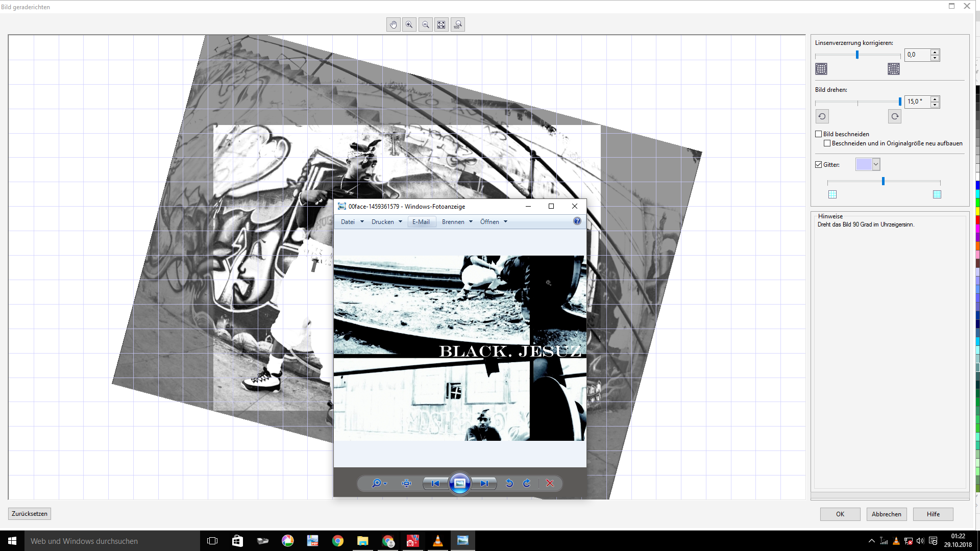Enable Bild beschneiden checkbox

pos(819,134)
